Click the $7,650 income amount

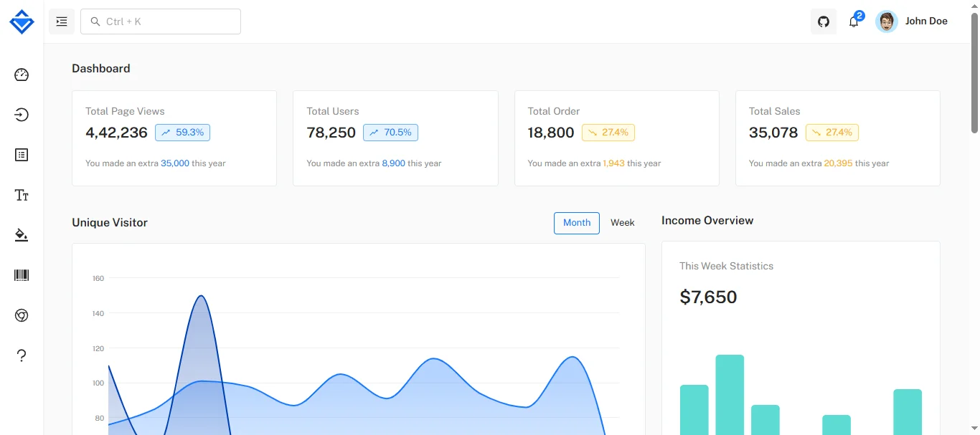pyautogui.click(x=708, y=297)
